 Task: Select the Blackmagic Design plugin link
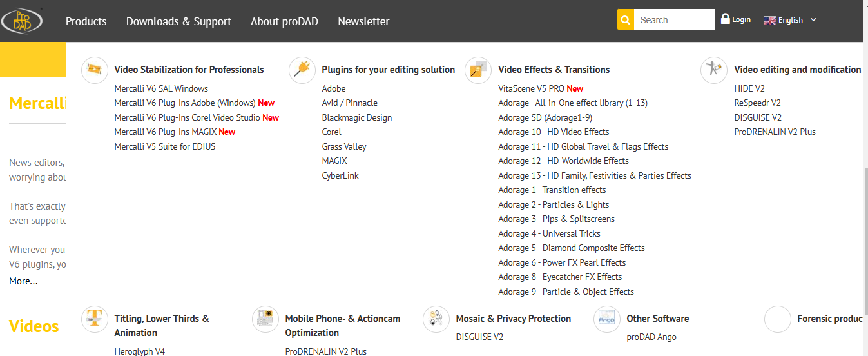[x=356, y=117]
